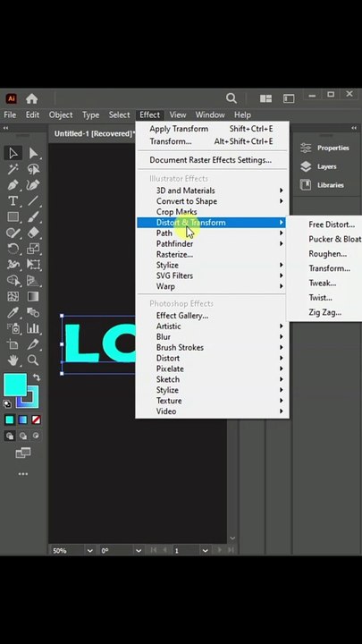The height and width of the screenshot is (644, 362).
Task: Open Arrange Documents icon
Action: pos(265,98)
